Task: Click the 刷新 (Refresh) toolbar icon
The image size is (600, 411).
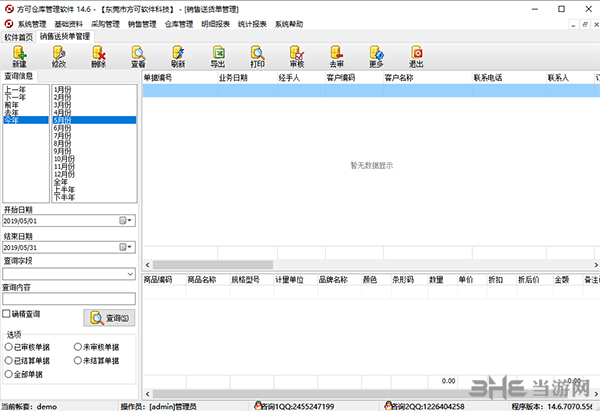Action: coord(178,57)
